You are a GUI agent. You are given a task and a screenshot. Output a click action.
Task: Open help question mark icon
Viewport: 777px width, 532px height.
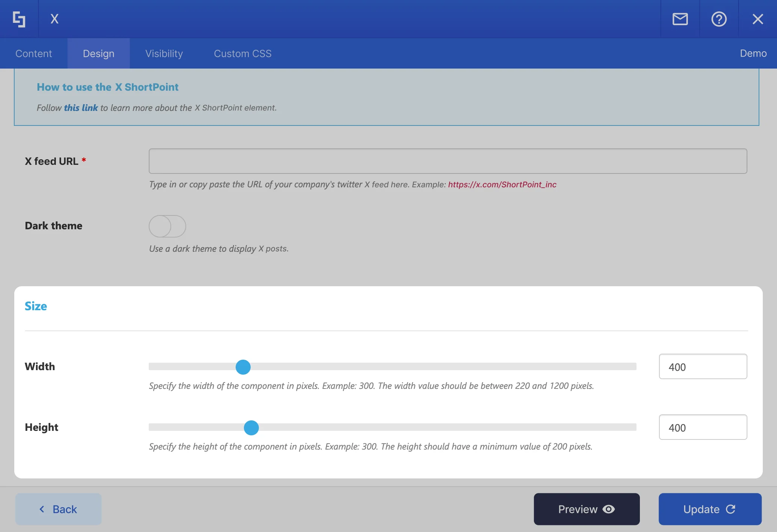pos(719,19)
